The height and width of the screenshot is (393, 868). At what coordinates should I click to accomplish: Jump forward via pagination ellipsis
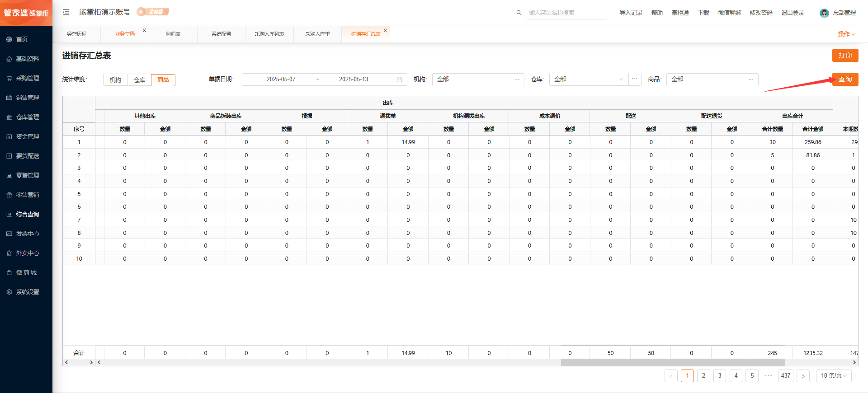pyautogui.click(x=768, y=376)
